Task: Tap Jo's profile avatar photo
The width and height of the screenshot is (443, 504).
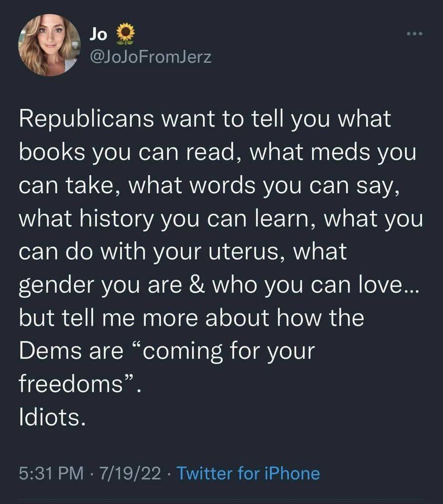Action: 49,45
